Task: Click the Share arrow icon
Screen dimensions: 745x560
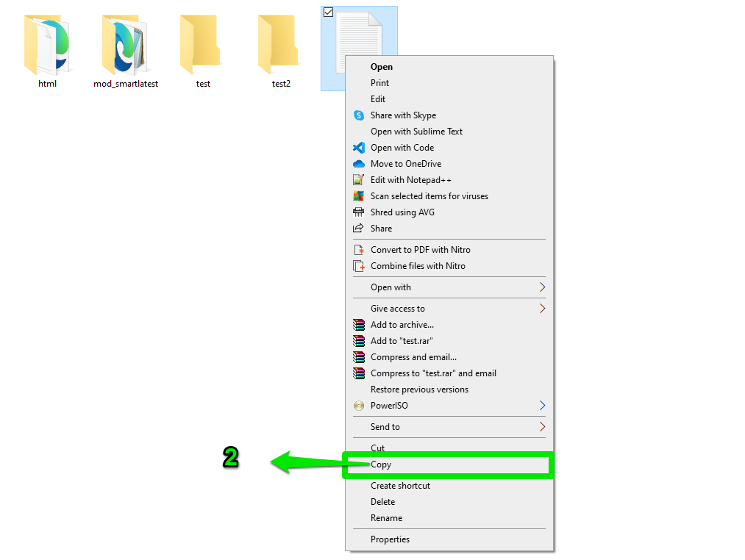Action: pos(358,229)
